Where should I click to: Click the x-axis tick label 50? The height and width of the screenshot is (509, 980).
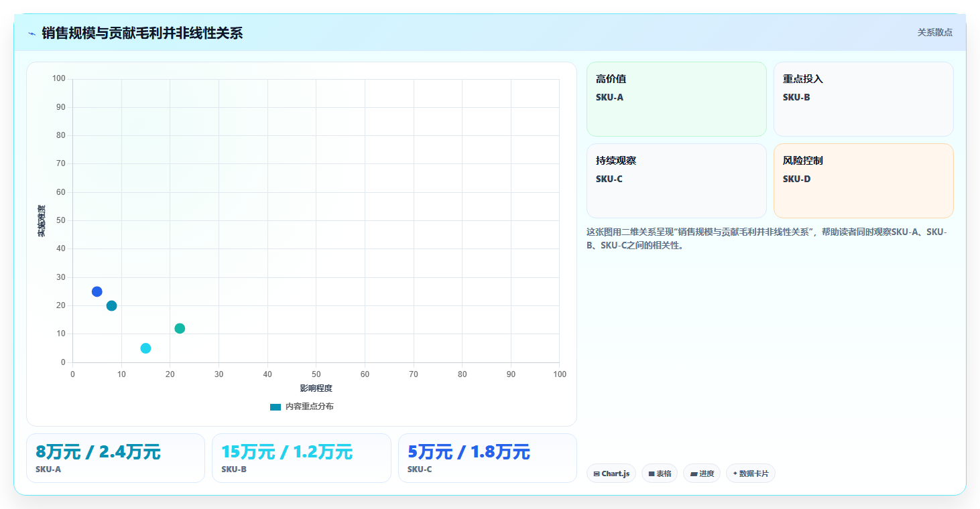(x=316, y=374)
